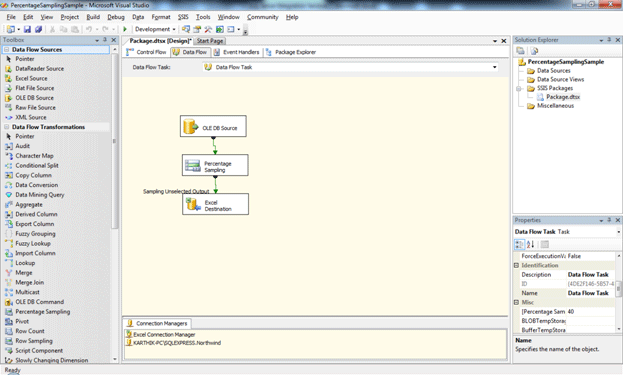Click Connection Managers tab

click(x=157, y=324)
